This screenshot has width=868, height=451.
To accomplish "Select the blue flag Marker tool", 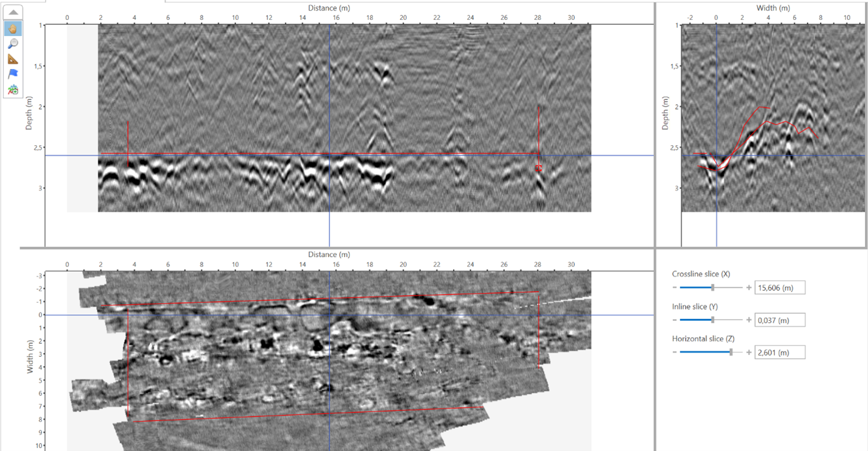I will [13, 74].
